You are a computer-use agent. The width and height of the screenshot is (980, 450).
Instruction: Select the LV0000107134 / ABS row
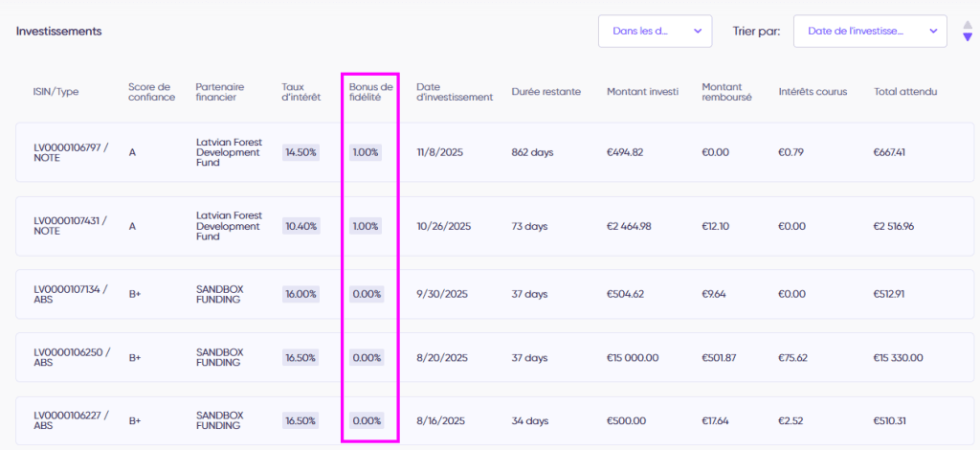point(72,294)
